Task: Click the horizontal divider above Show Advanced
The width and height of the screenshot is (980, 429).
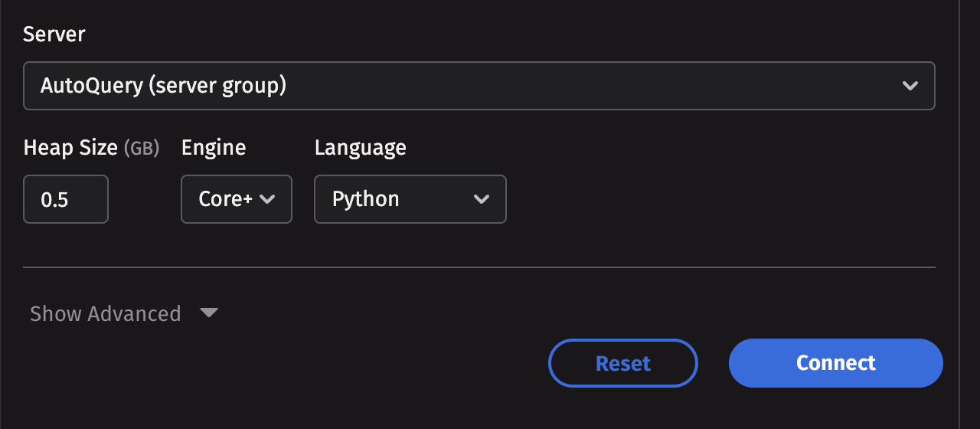Action: click(479, 267)
